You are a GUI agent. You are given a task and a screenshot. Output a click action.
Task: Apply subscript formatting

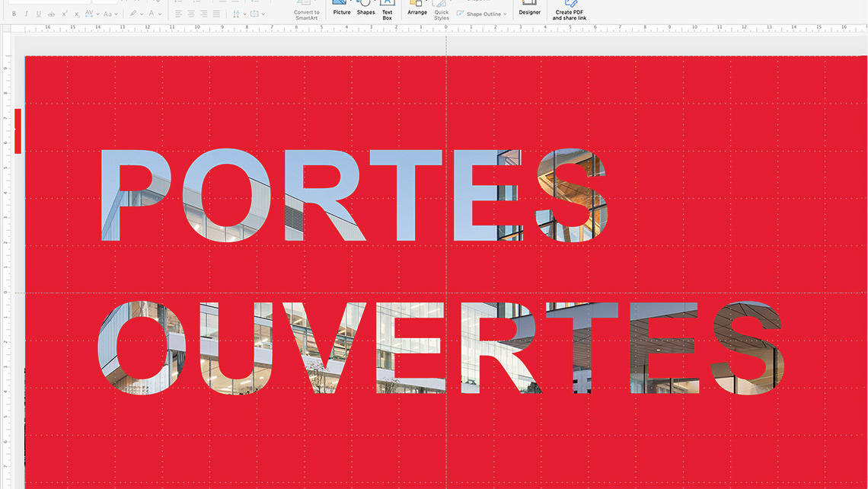[x=77, y=14]
